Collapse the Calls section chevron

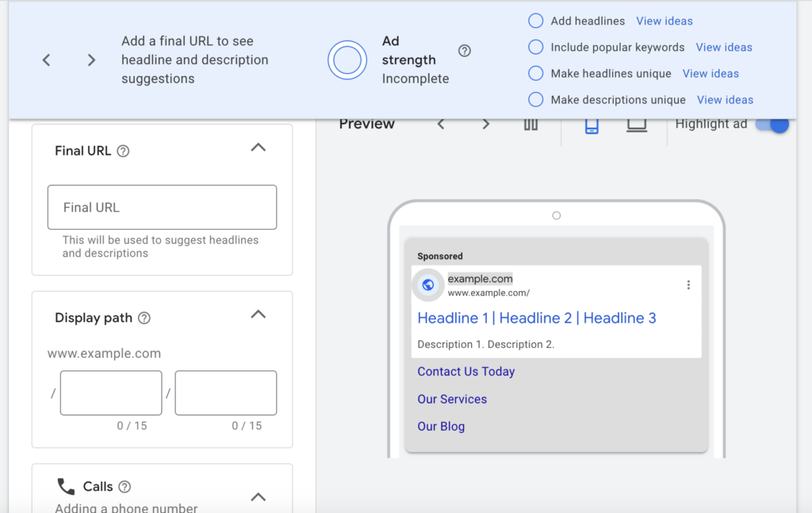[x=258, y=497]
